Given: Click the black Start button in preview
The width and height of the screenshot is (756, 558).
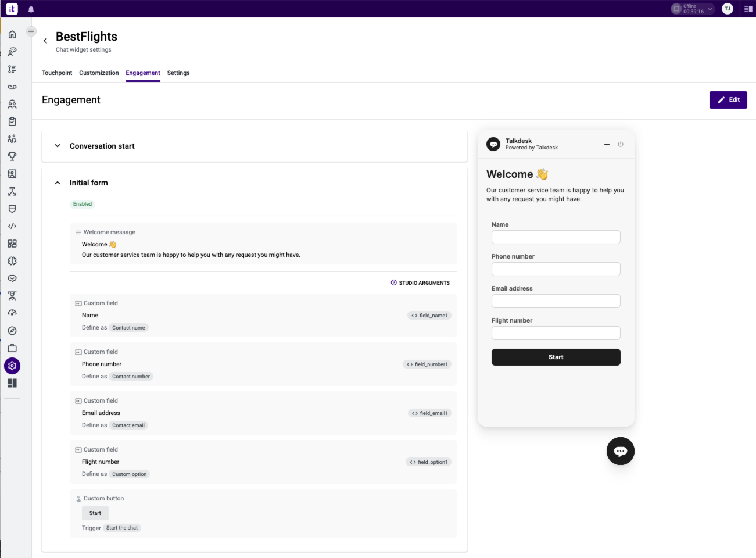Looking at the screenshot, I should (556, 357).
